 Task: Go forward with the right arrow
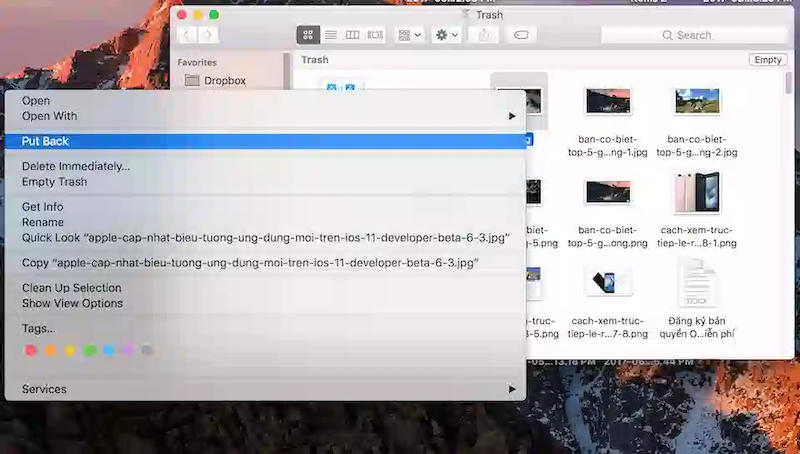click(208, 35)
